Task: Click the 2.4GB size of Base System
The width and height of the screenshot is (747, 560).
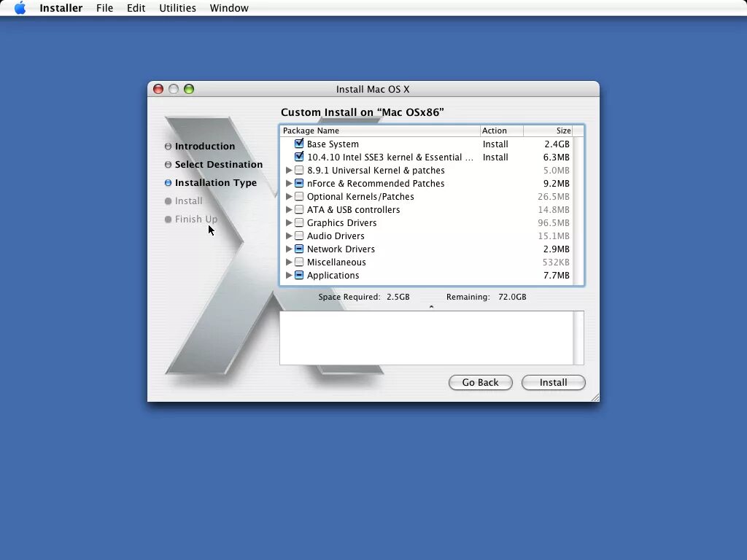Action: click(557, 144)
